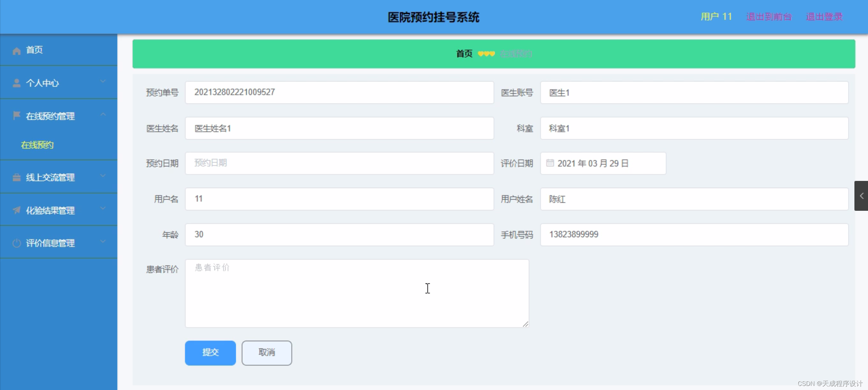Click the 预约日期 input field

coord(339,163)
